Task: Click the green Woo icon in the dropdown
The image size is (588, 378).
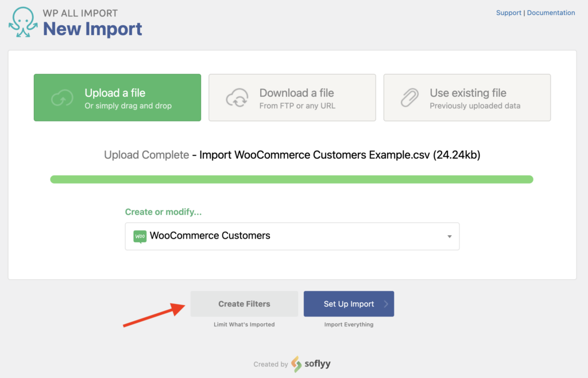Action: 140,236
